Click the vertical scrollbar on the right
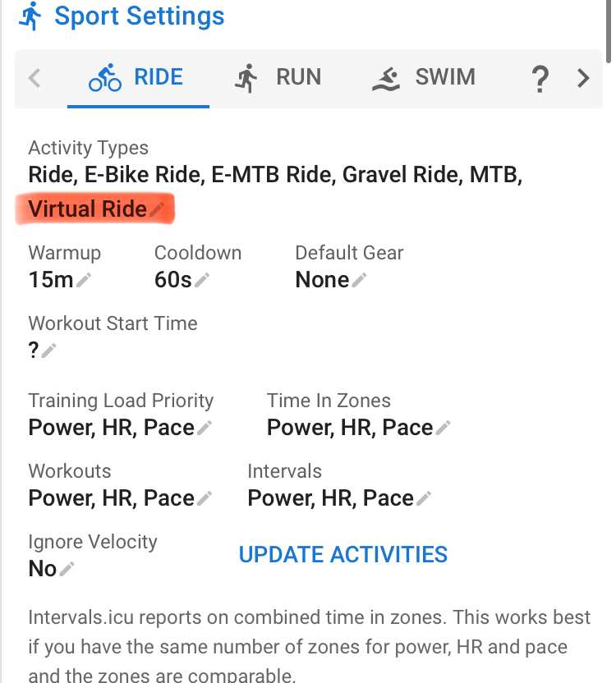This screenshot has width=616, height=683. pos(607,33)
